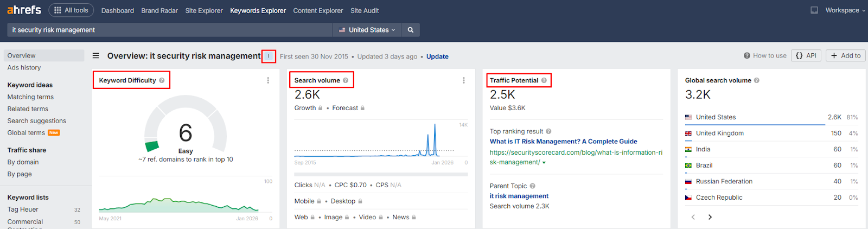Go to previous countries page arrow
This screenshot has height=229, width=868.
point(693,217)
